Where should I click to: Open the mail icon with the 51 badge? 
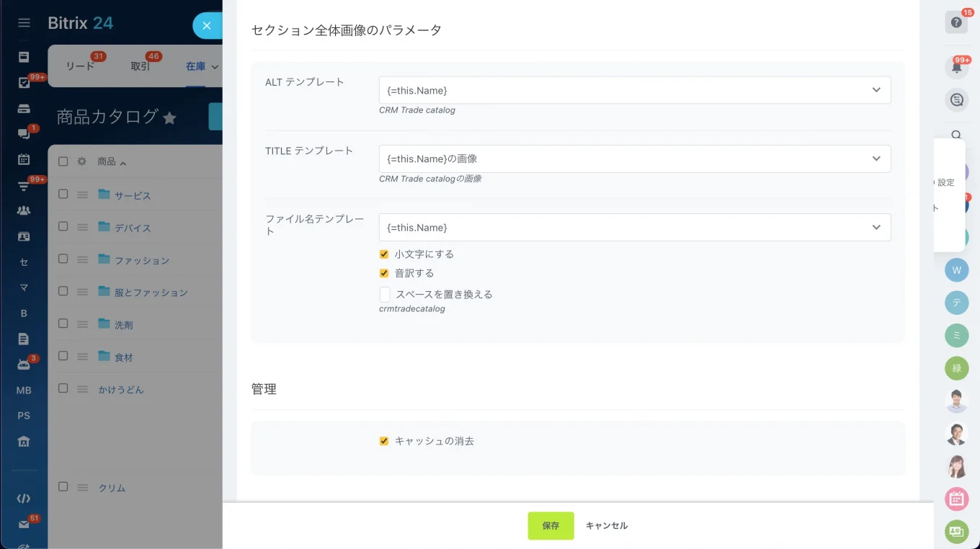tap(24, 525)
